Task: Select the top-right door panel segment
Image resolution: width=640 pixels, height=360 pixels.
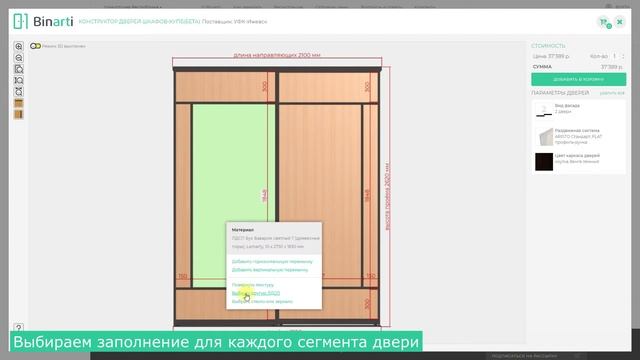Action: [329, 87]
